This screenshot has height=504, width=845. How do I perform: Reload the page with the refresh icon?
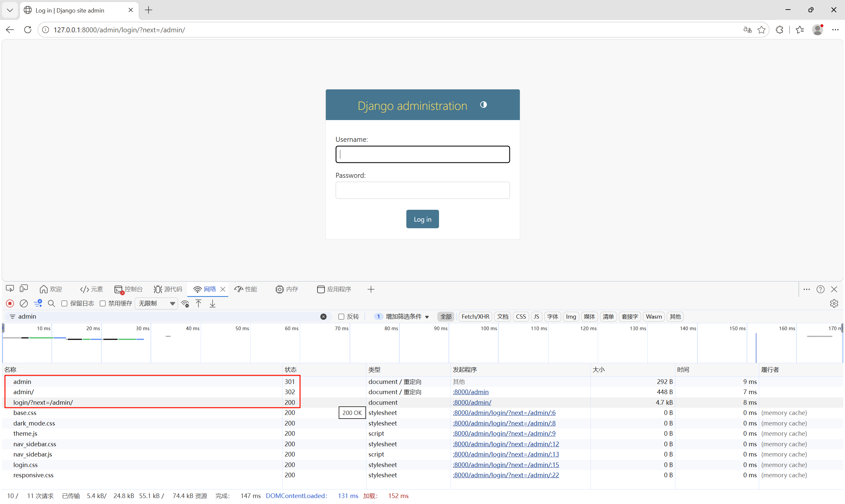28,30
